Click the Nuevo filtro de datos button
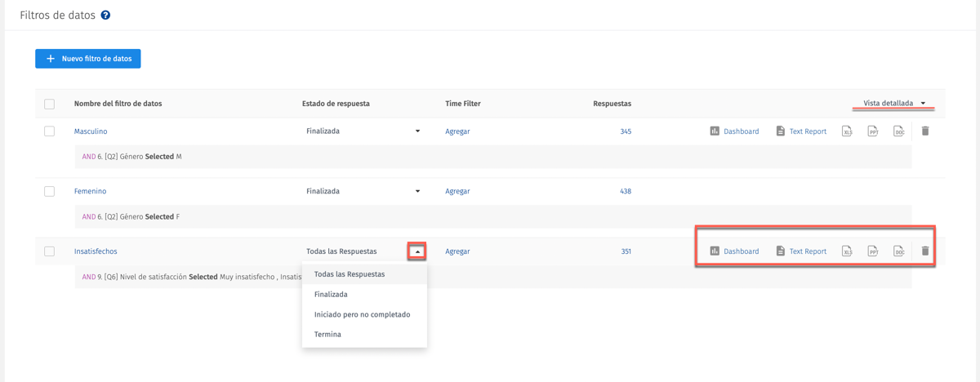The image size is (980, 382). 88,59
